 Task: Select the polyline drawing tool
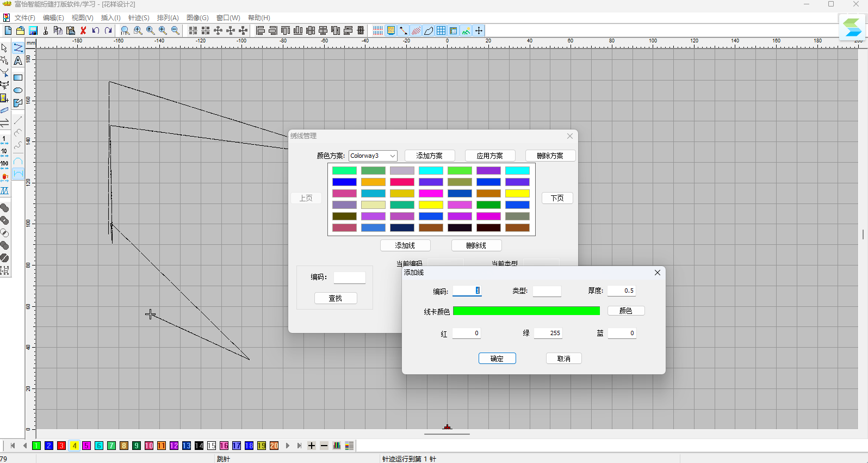click(x=18, y=48)
